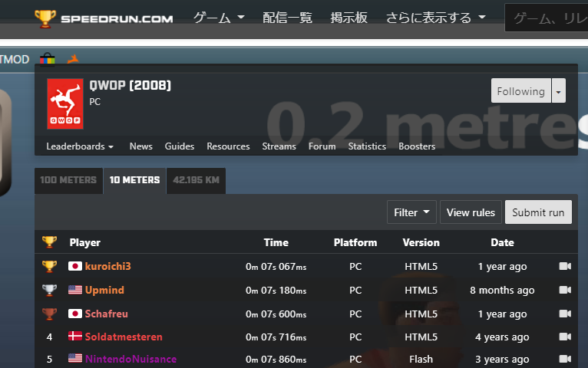Watch video for kuroichi3's run

point(565,266)
